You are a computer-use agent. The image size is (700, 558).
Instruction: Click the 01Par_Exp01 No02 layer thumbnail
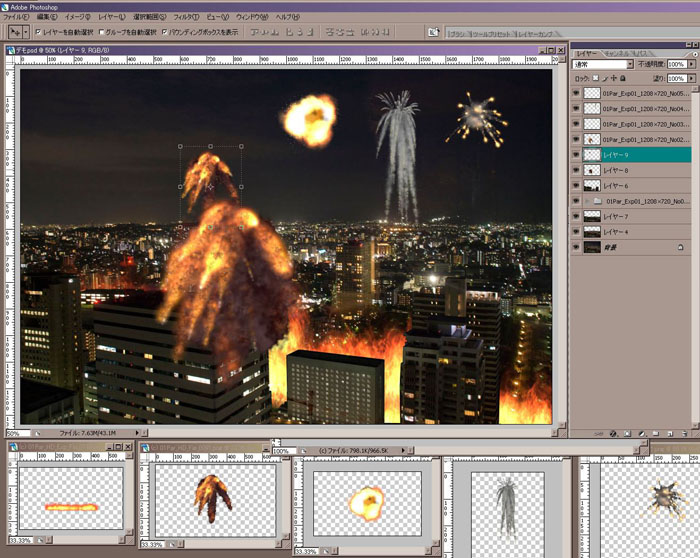tap(592, 139)
